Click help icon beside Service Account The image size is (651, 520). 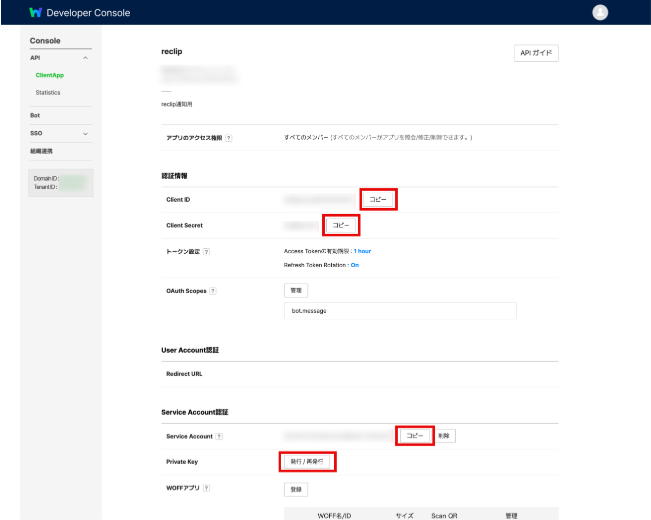coord(219,436)
